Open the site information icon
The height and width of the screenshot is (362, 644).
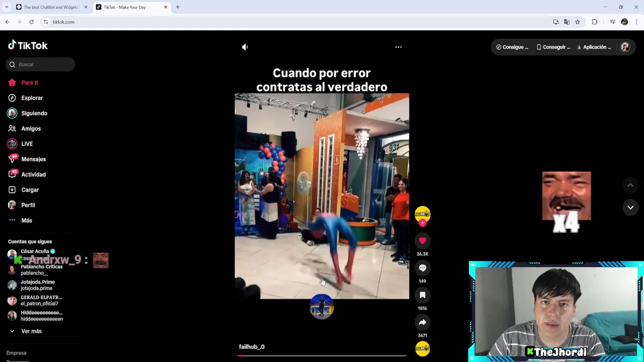46,22
